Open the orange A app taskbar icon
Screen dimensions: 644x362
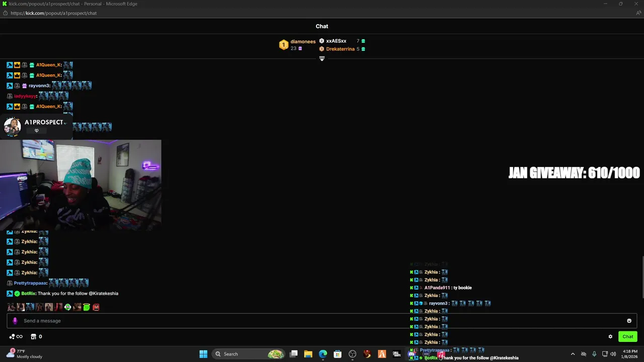[382, 354]
